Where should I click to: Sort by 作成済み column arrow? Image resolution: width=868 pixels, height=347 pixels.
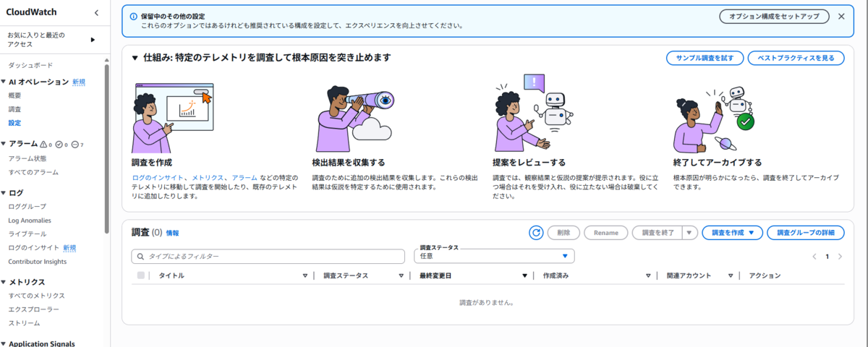pos(649,276)
